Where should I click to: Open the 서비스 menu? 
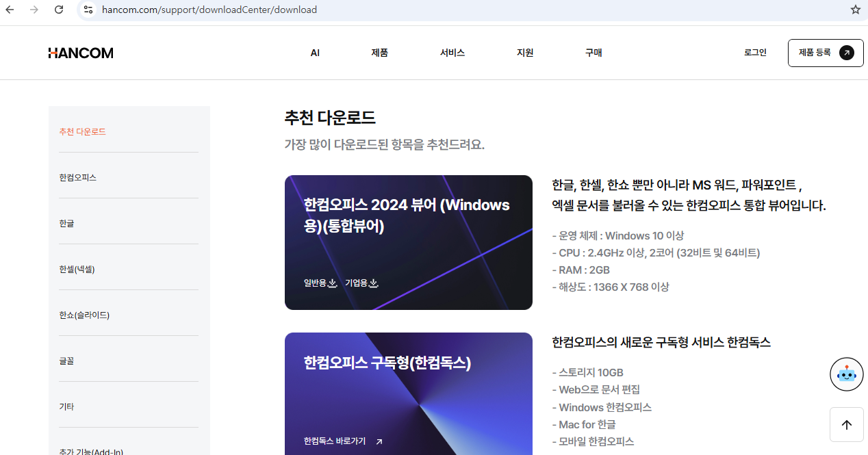pyautogui.click(x=452, y=53)
